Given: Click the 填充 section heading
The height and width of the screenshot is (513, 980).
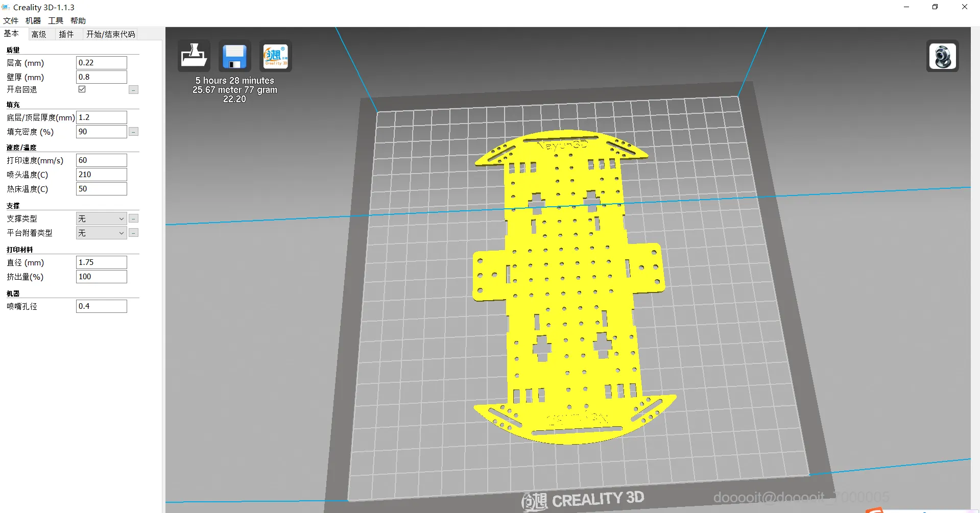Looking at the screenshot, I should click(13, 105).
